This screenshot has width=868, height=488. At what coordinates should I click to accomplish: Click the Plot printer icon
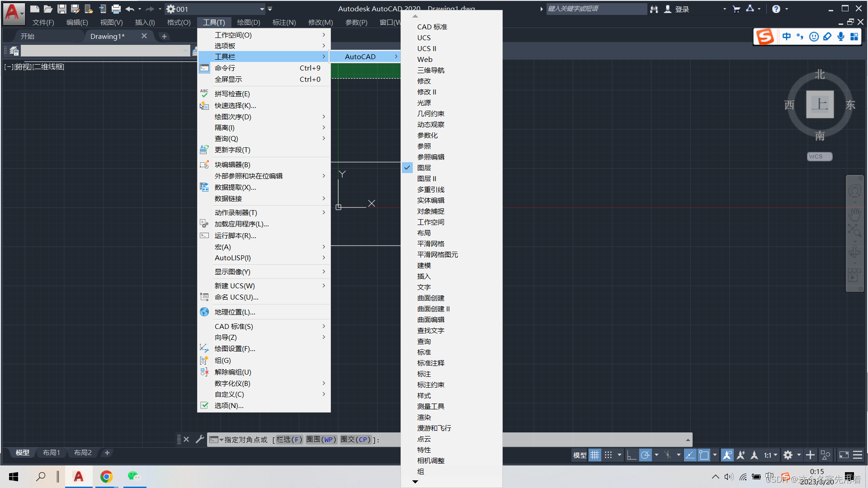[x=116, y=9]
